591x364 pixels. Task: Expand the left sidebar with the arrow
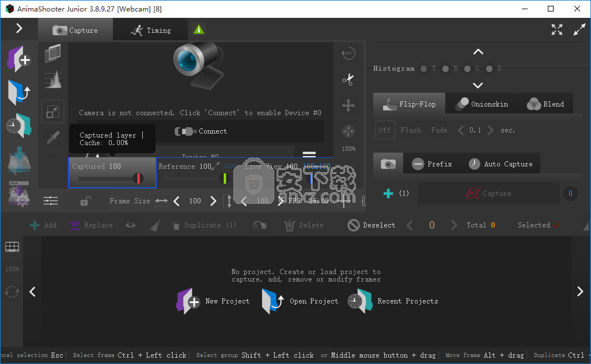19,28
